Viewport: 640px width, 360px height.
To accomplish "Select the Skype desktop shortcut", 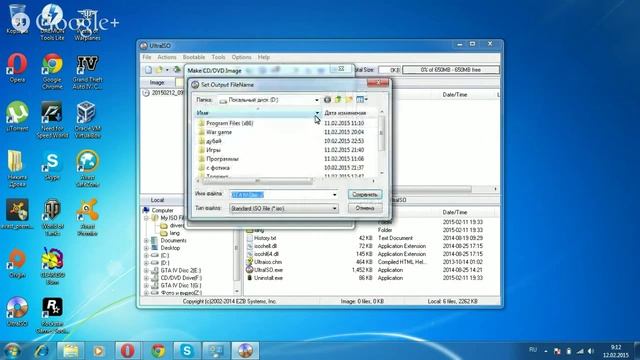I will [x=52, y=166].
